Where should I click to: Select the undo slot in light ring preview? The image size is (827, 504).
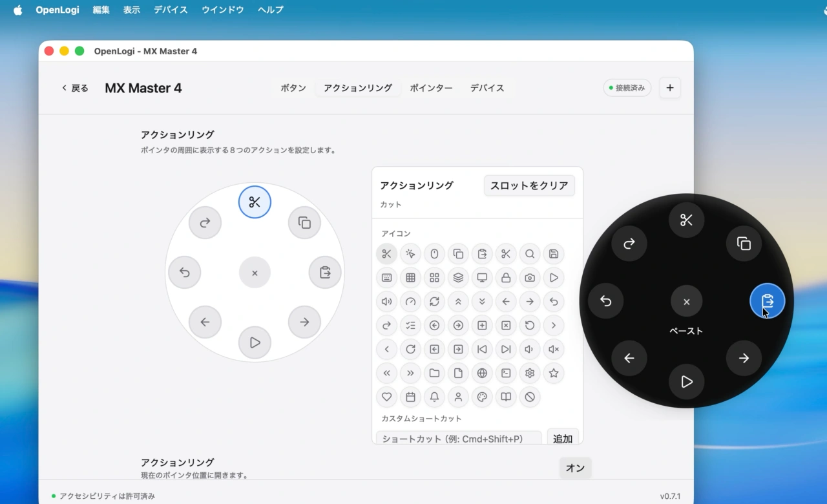pos(184,273)
